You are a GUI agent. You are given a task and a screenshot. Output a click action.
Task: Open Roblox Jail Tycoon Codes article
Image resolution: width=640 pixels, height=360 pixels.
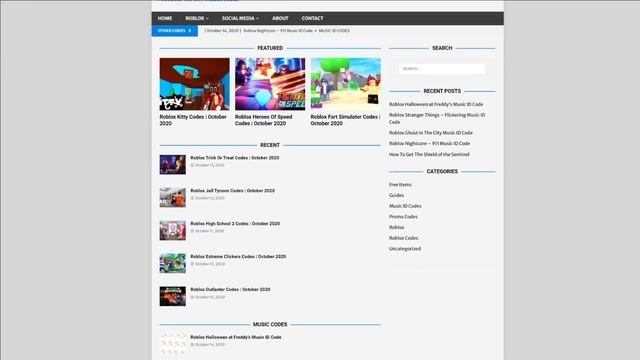(232, 191)
